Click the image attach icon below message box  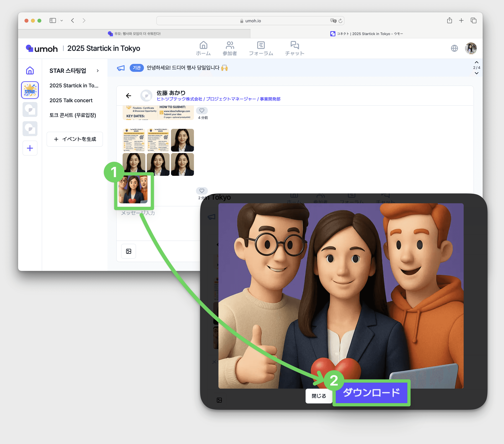click(128, 251)
